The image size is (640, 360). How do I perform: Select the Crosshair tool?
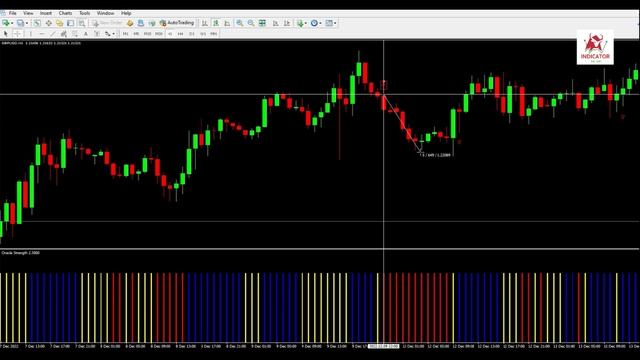tap(17, 33)
